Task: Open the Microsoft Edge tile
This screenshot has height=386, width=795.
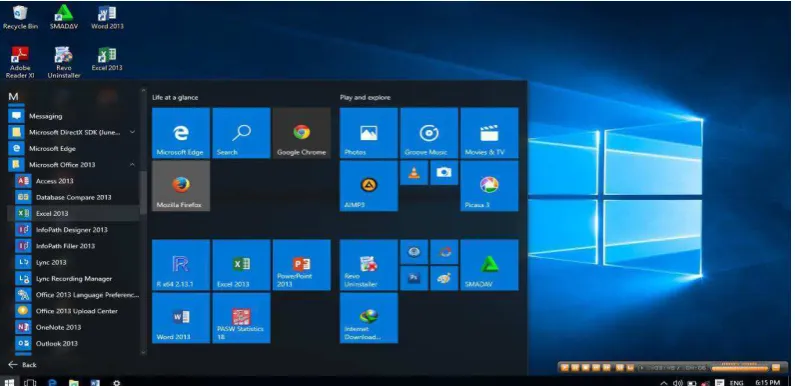Action: [x=181, y=133]
